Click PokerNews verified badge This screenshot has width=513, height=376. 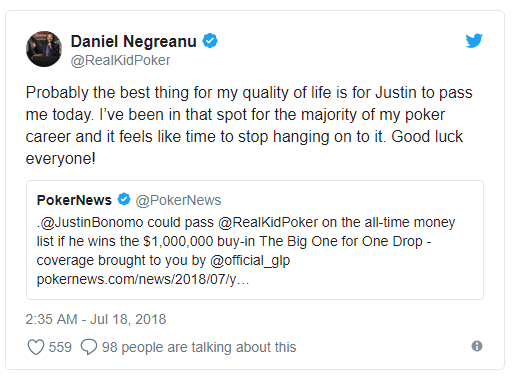click(124, 199)
